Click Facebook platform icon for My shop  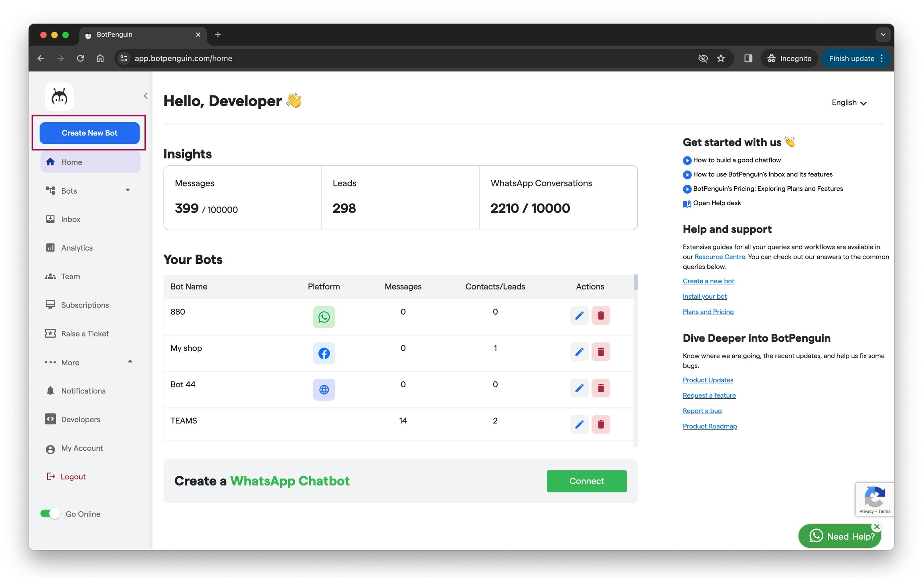point(324,353)
